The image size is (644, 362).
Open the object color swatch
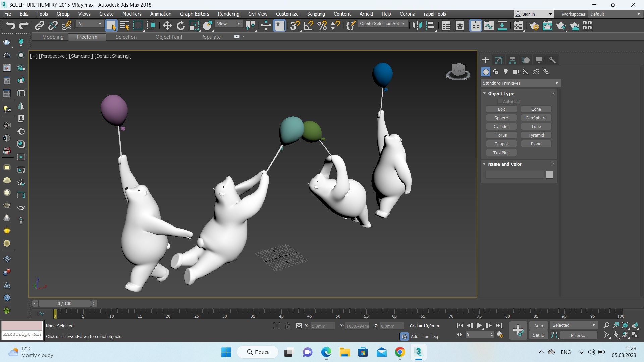pyautogui.click(x=549, y=175)
